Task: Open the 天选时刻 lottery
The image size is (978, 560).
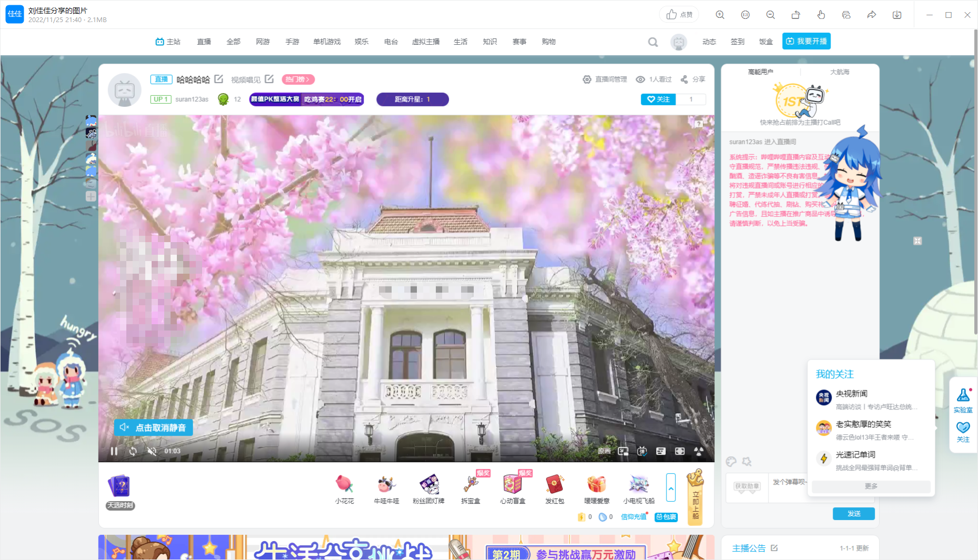Action: point(121,492)
